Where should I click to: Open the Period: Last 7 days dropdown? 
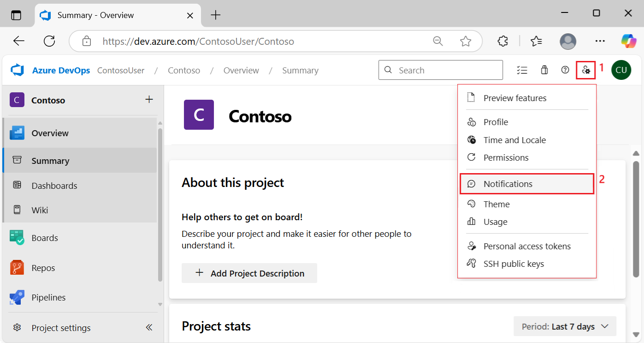(564, 326)
